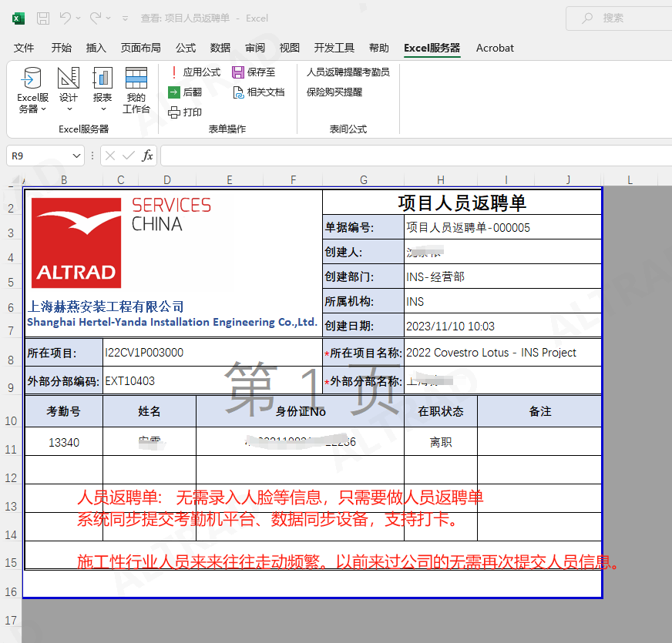
Task: Open 相关文档 related documents
Action: tap(239, 92)
